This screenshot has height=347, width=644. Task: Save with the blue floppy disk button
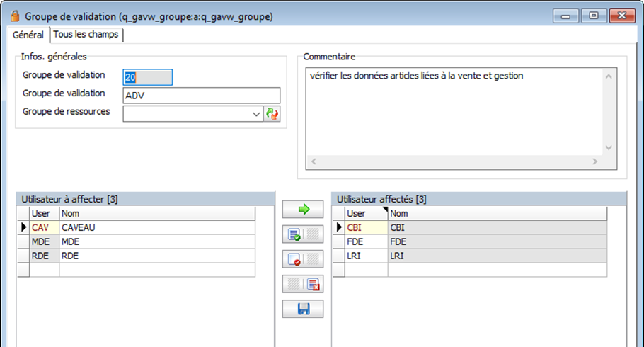(x=303, y=309)
